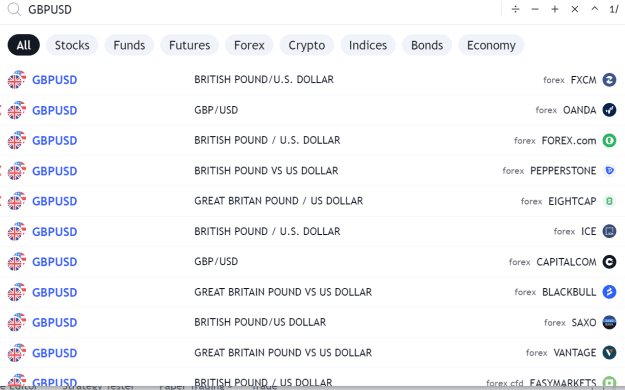625x390 pixels.
Task: Open the Futures category filter
Action: 189,45
